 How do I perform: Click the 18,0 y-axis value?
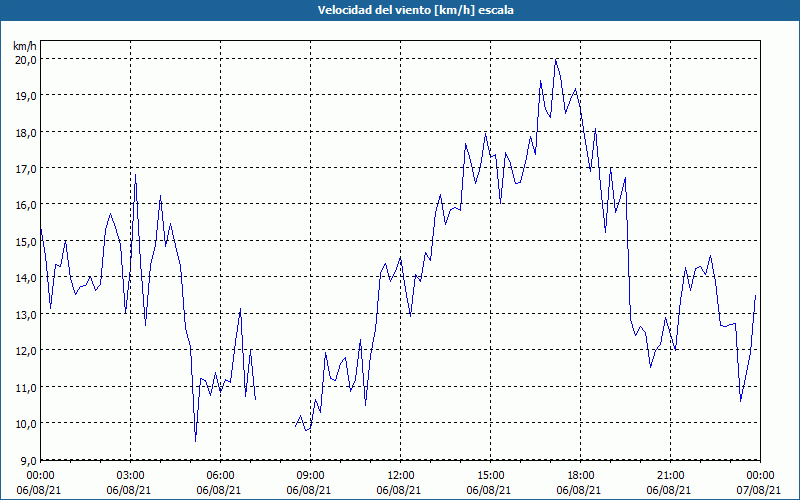pyautogui.click(x=26, y=132)
